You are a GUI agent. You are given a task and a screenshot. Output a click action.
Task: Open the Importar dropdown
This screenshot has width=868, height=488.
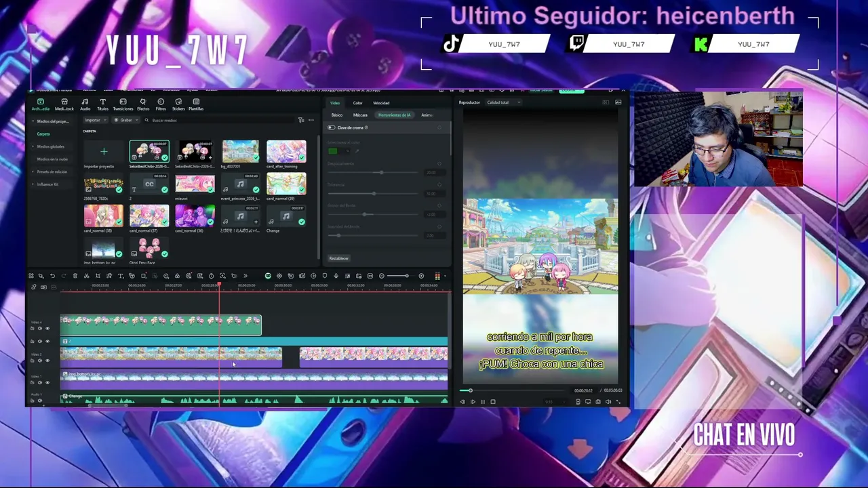(x=95, y=120)
